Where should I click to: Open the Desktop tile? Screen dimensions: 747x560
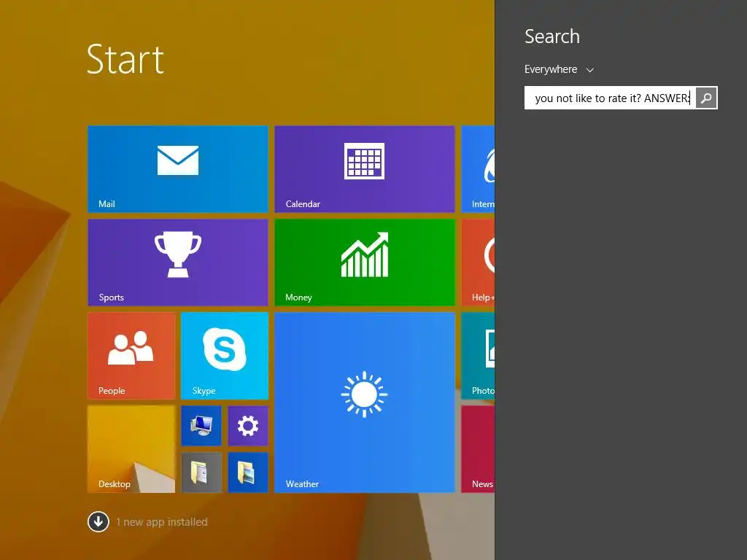click(x=131, y=449)
